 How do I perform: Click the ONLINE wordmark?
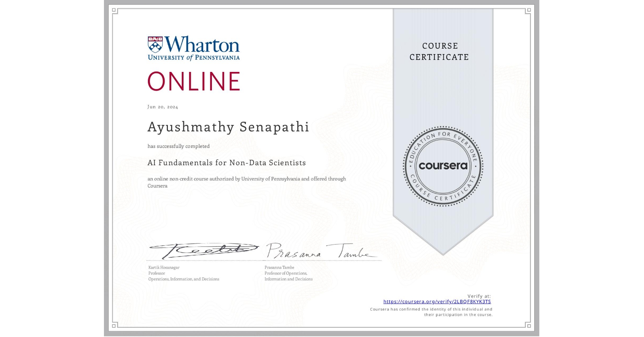tap(194, 81)
